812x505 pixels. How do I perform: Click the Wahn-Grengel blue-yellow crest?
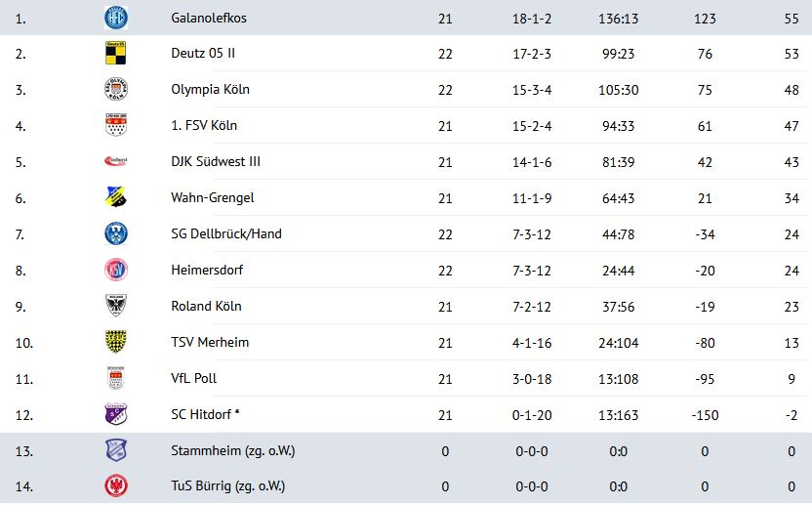(x=116, y=197)
